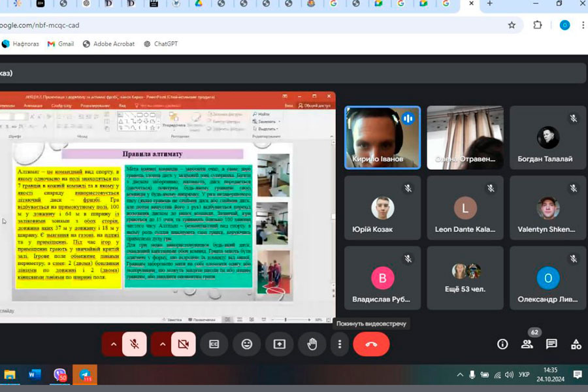Switch to the Google Drive browser tab
588x392 pixels.
(199, 3)
